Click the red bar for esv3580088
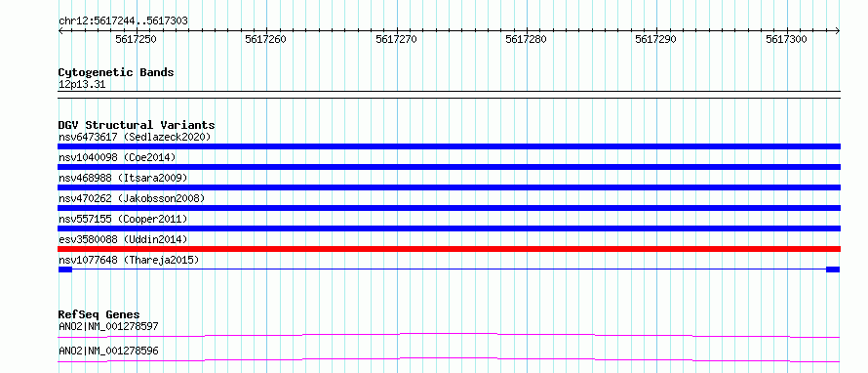The width and height of the screenshot is (868, 373). click(449, 249)
